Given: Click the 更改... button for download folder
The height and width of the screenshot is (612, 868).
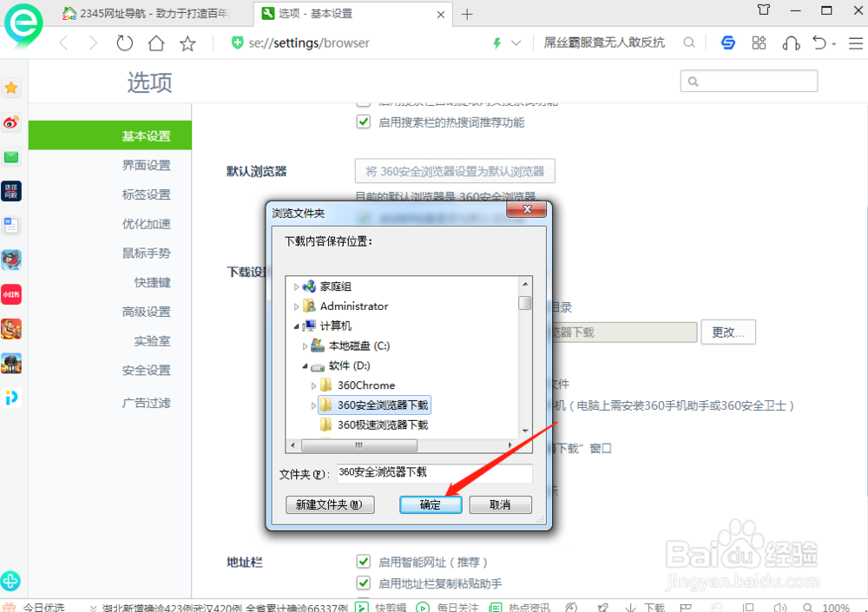Looking at the screenshot, I should (x=728, y=332).
